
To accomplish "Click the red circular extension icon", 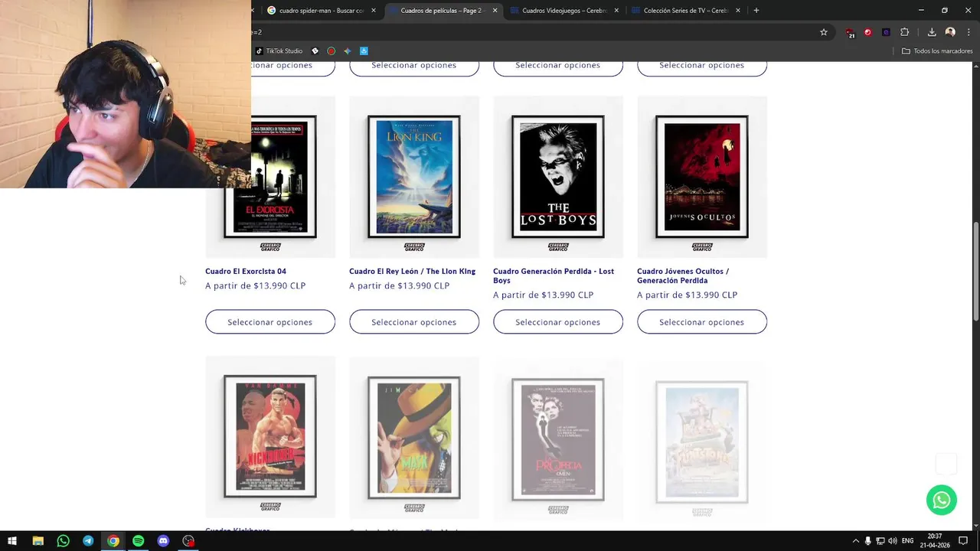I will click(x=867, y=32).
